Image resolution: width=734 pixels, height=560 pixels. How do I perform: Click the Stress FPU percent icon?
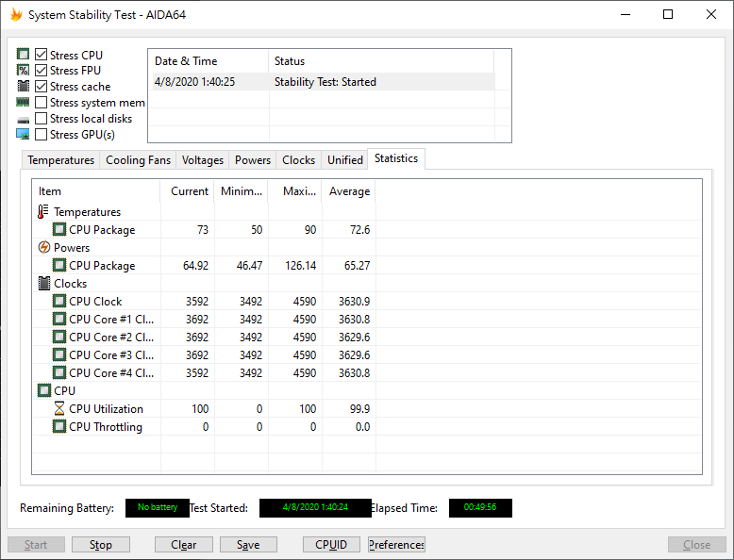tap(23, 70)
